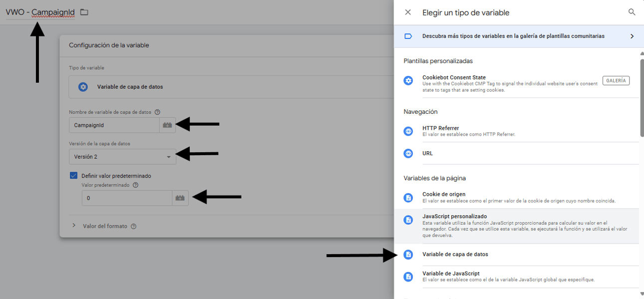Select URL variable icon
Screen dimensions: 644x299
408,154
